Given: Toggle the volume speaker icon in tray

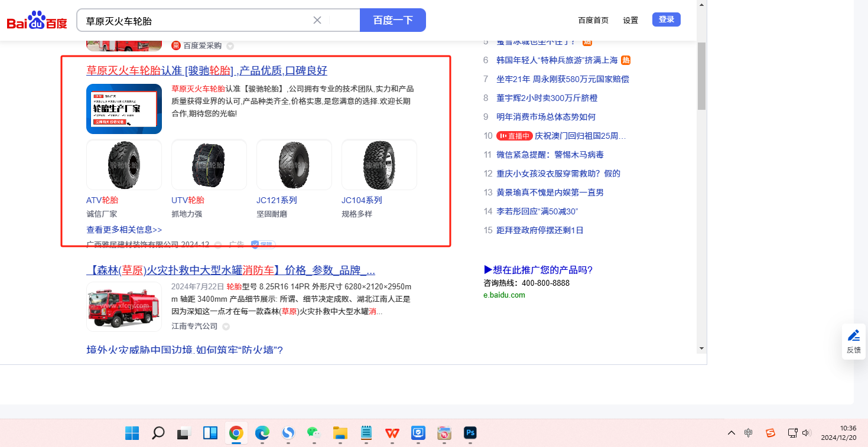Looking at the screenshot, I should point(807,433).
